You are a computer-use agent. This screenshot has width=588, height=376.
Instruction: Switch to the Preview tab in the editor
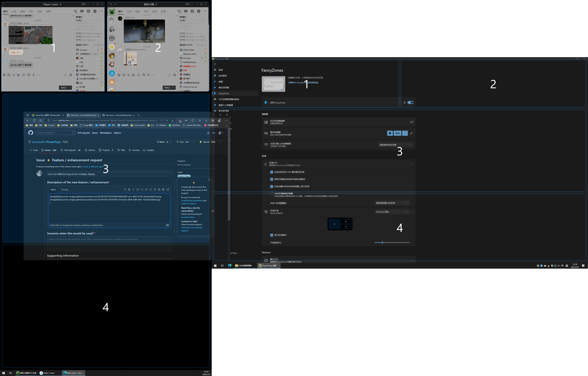(65, 189)
